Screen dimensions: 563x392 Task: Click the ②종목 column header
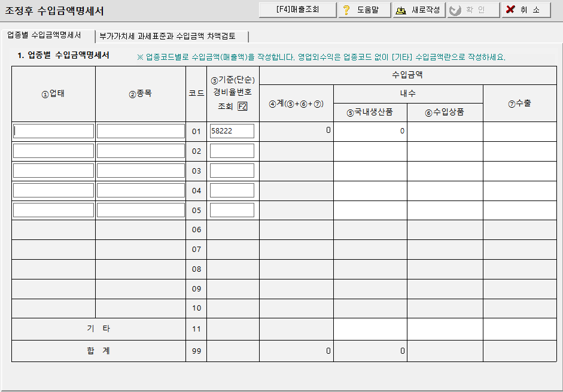pos(141,94)
